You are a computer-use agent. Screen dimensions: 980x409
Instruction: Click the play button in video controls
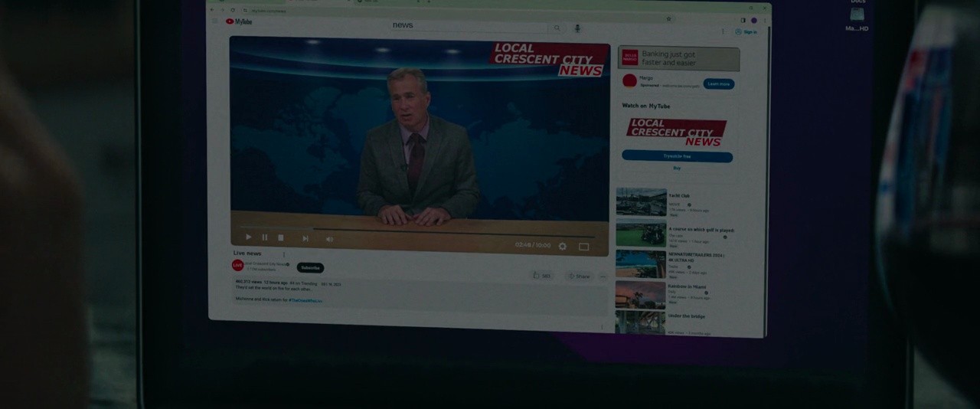point(248,237)
